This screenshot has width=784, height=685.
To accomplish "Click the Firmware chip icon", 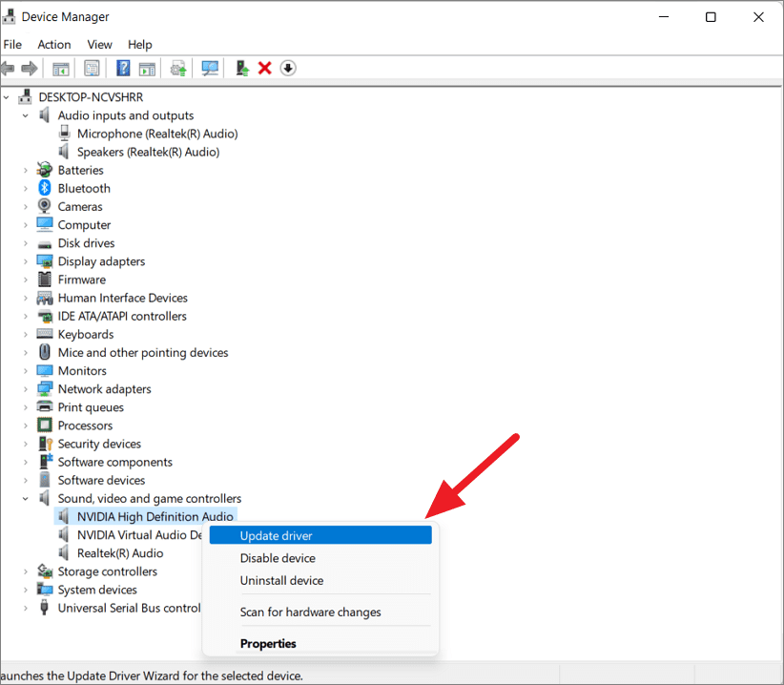I will coord(45,279).
